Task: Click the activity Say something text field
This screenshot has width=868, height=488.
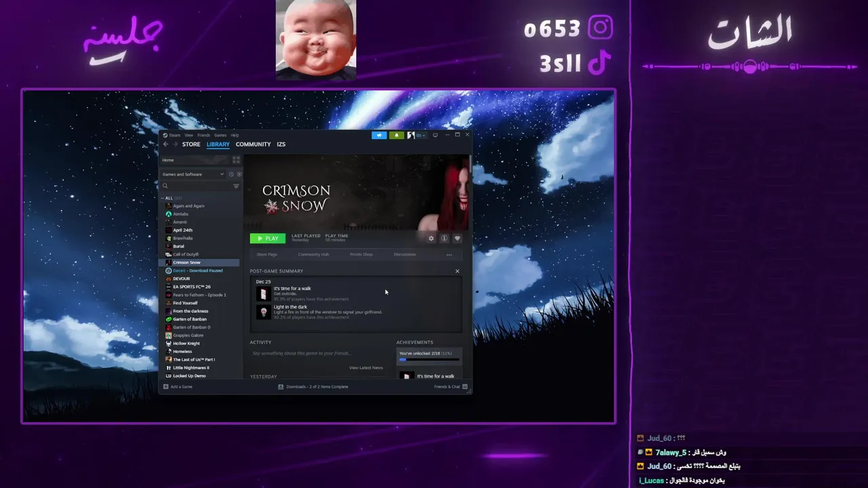Action: tap(318, 353)
